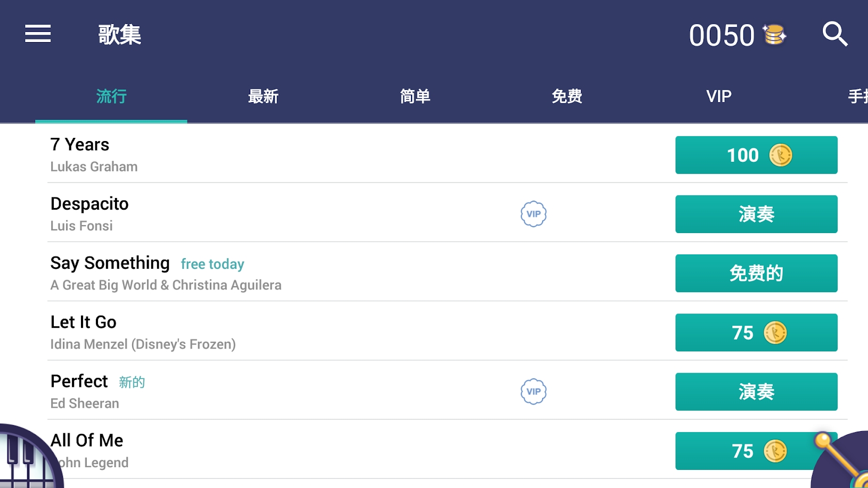Buy 7 Years for 100 coins

point(756,155)
